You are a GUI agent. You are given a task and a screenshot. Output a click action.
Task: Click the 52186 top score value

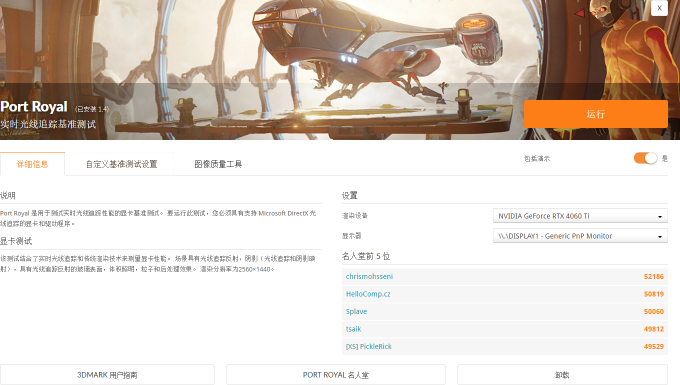pyautogui.click(x=654, y=276)
